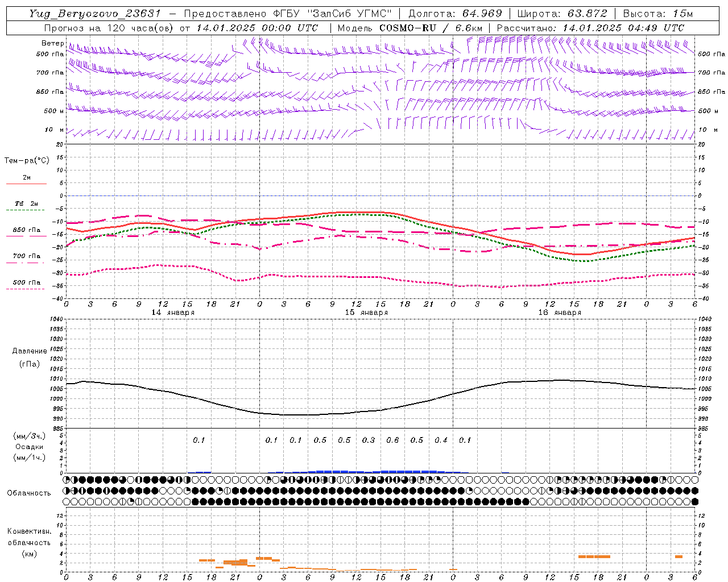The width and height of the screenshot is (728, 582).
Task: Click the 16 января date label
Action: click(x=560, y=313)
